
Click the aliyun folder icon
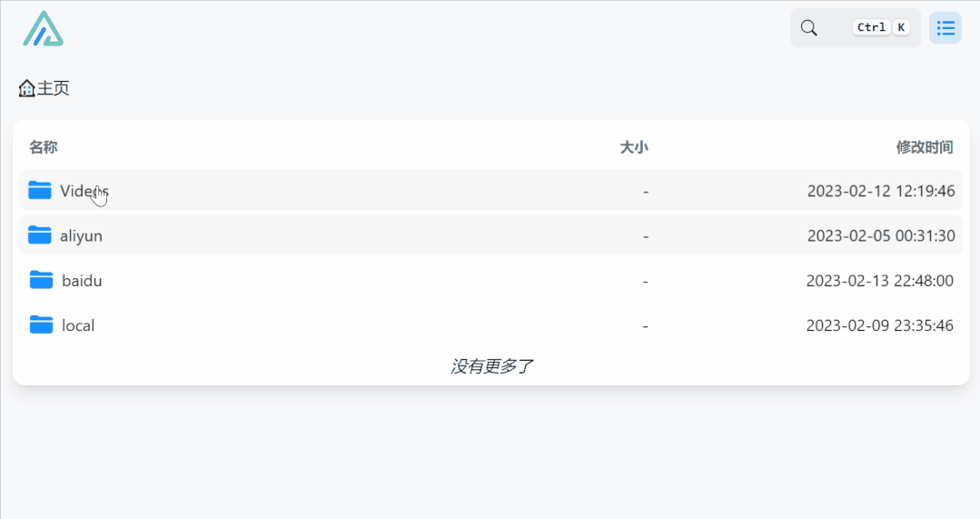[x=40, y=235]
